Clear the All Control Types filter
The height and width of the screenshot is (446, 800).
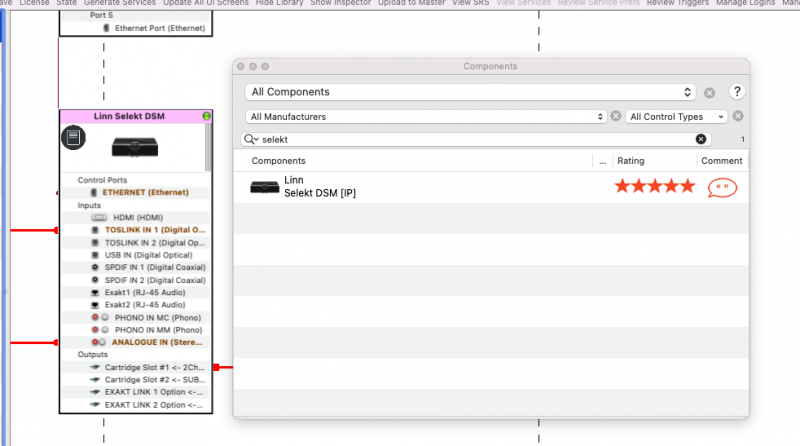738,116
